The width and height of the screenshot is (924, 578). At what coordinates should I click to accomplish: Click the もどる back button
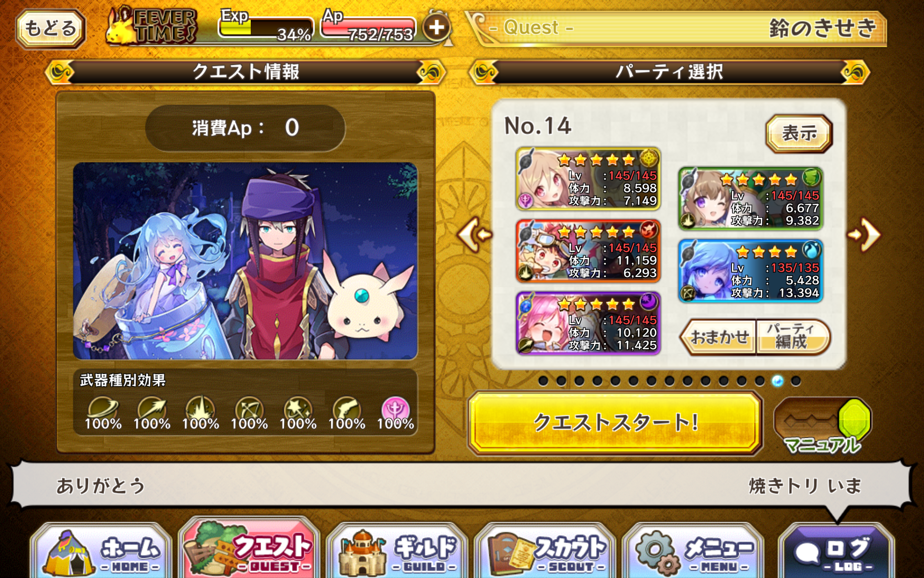pyautogui.click(x=51, y=28)
